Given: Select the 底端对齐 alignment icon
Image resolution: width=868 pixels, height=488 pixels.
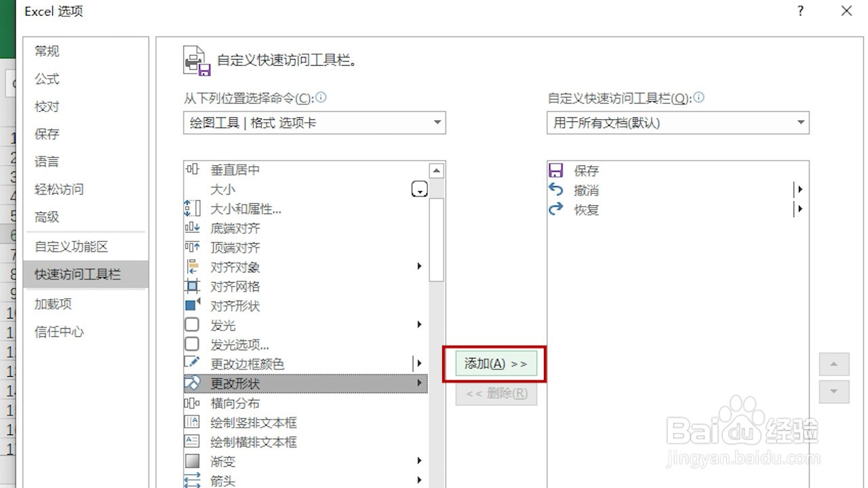Looking at the screenshot, I should [x=192, y=228].
